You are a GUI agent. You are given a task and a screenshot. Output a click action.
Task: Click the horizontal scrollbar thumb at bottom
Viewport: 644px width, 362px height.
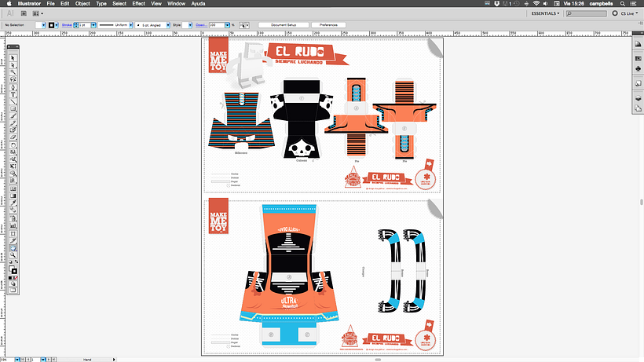[378, 360]
